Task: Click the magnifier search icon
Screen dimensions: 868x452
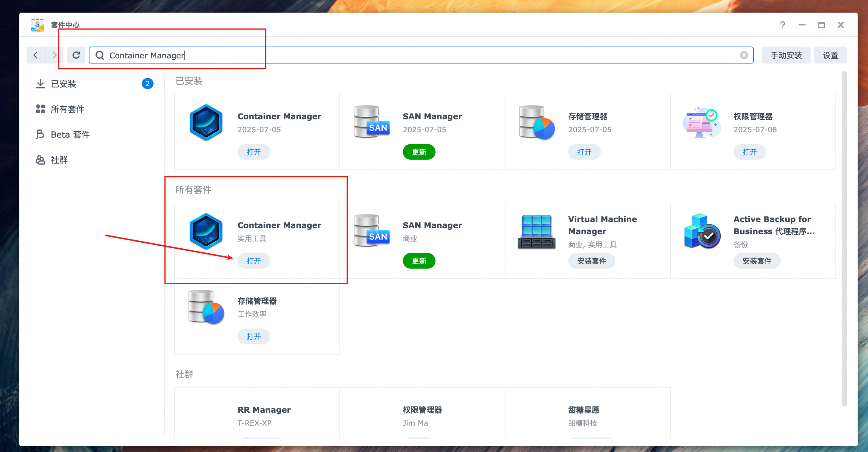Action: tap(100, 55)
